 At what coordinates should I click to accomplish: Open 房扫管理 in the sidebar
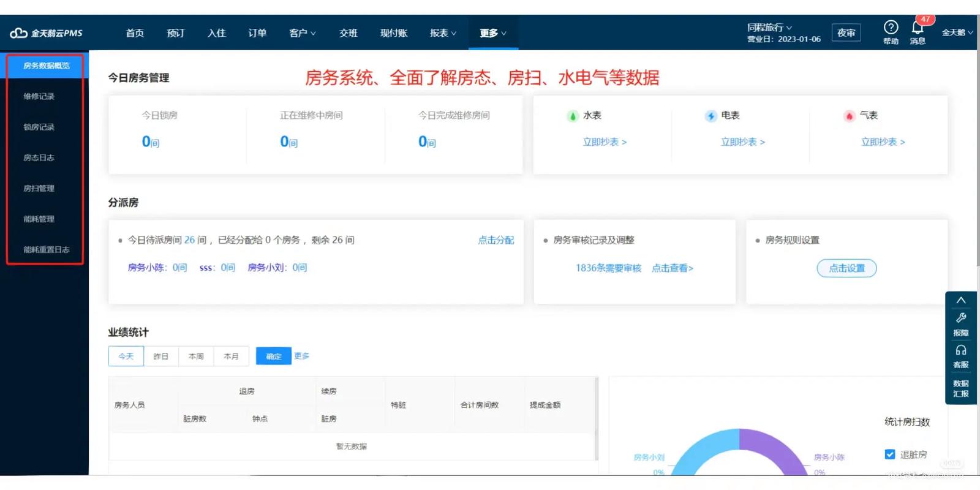(x=39, y=188)
